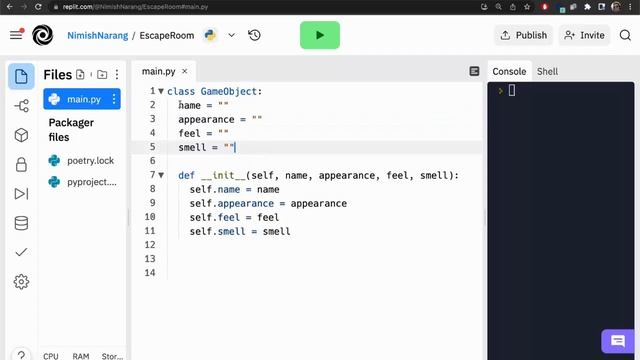Click the Packager files heading
This screenshot has width=640, height=360.
pos(71,130)
